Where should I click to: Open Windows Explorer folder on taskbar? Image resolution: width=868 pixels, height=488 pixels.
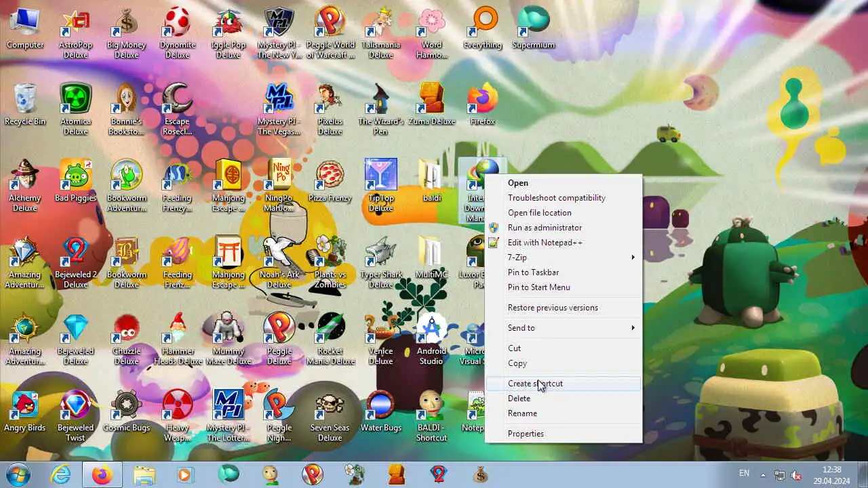(x=144, y=474)
